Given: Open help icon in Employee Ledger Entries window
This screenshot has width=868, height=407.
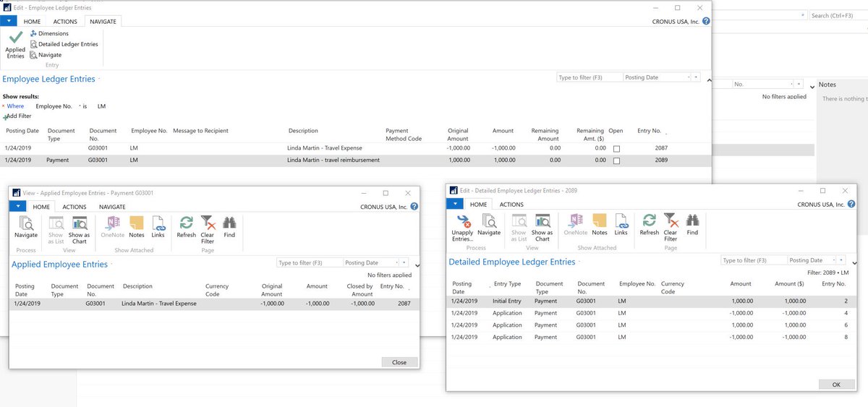Looking at the screenshot, I should 706,22.
